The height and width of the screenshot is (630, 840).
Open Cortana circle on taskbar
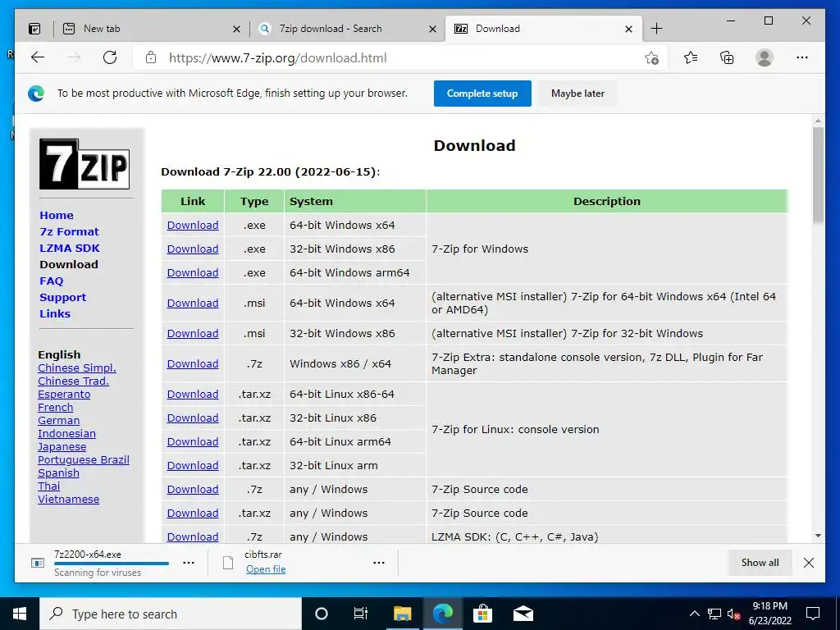tap(322, 614)
